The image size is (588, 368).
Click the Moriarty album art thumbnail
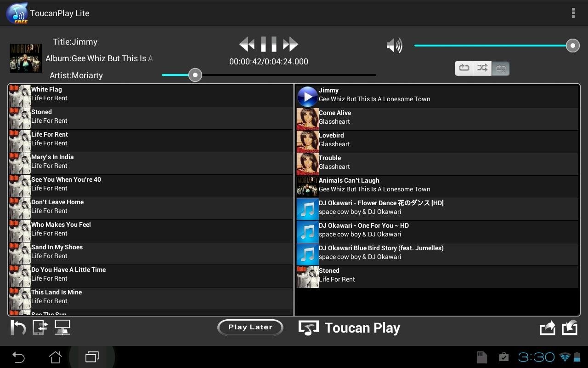(26, 58)
